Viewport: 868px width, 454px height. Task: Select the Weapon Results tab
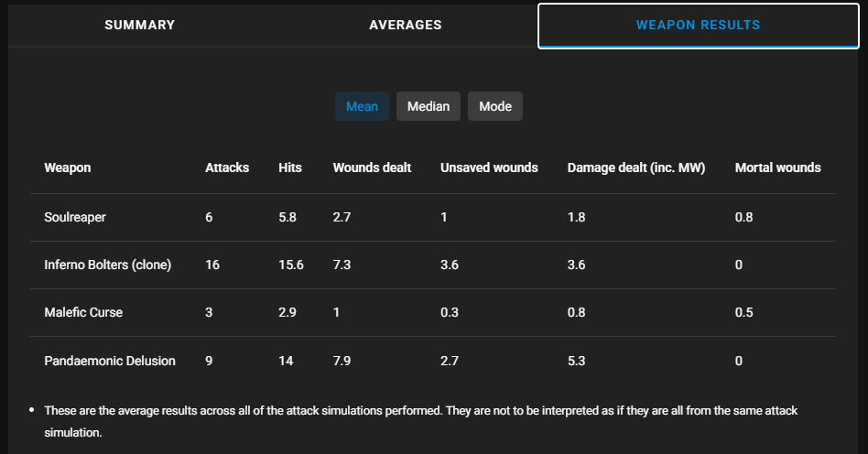tap(698, 25)
